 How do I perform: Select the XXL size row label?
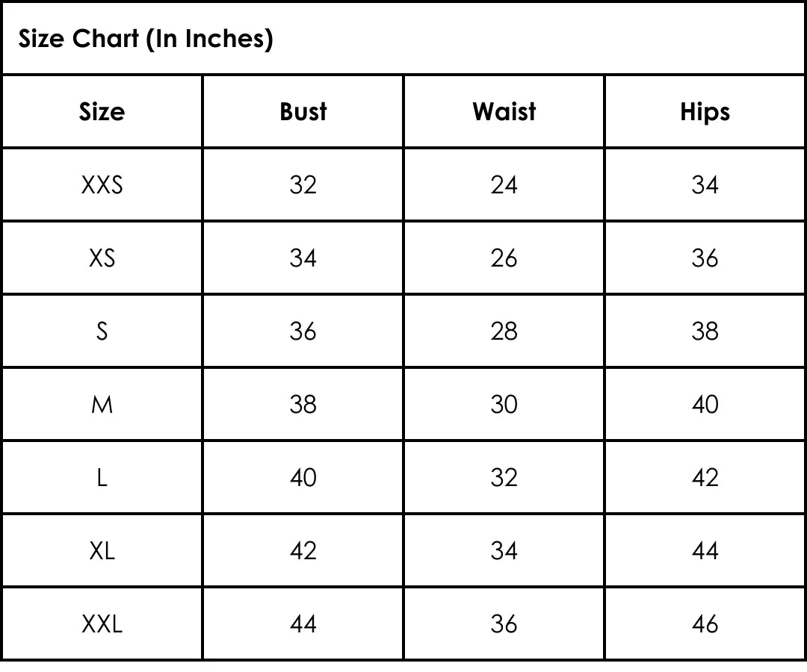click(102, 623)
